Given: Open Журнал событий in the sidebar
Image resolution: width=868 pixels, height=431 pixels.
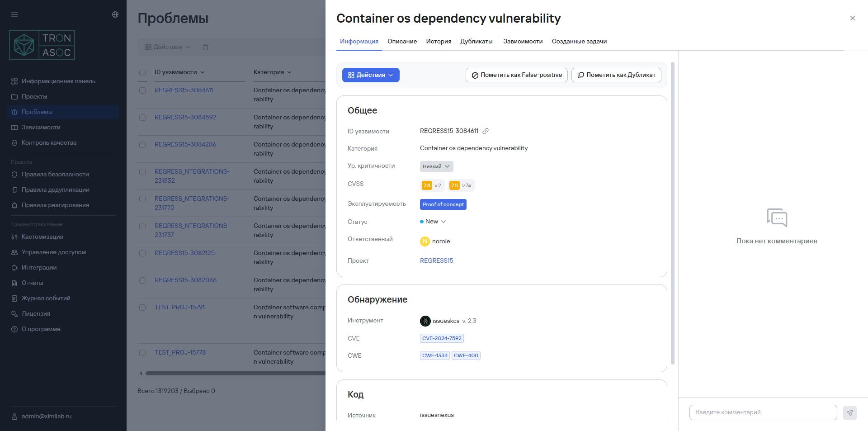Looking at the screenshot, I should click(x=46, y=298).
